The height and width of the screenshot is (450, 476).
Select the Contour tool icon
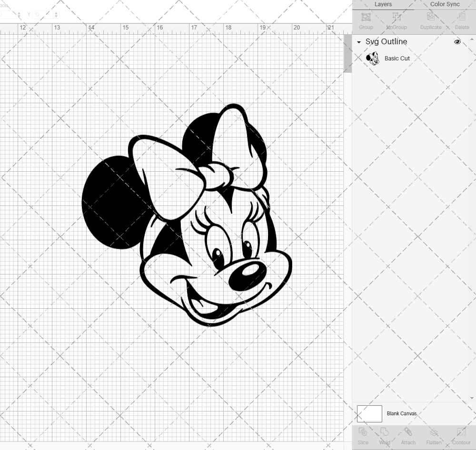pyautogui.click(x=461, y=432)
